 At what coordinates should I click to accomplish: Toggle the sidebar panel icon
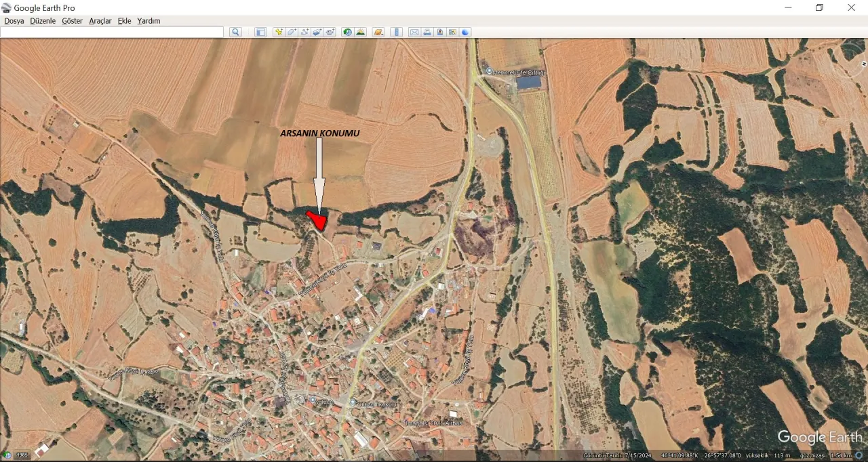pyautogui.click(x=260, y=32)
